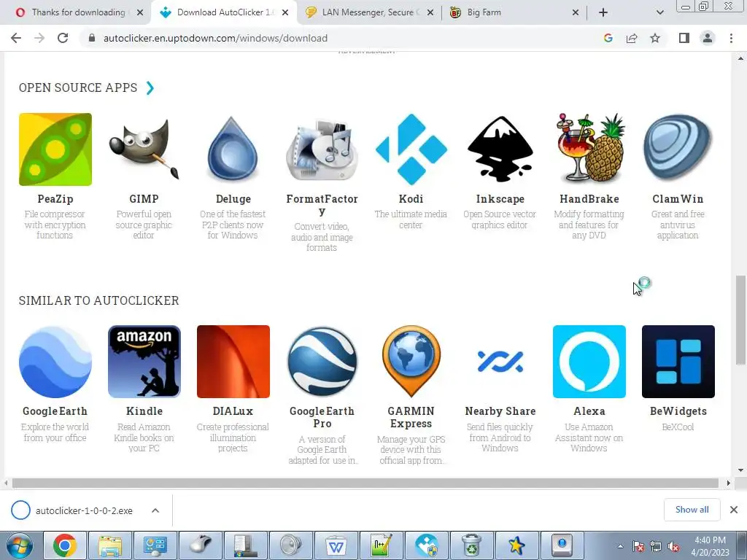Open the Inkscape app icon
The width and height of the screenshot is (747, 560).
pyautogui.click(x=500, y=149)
